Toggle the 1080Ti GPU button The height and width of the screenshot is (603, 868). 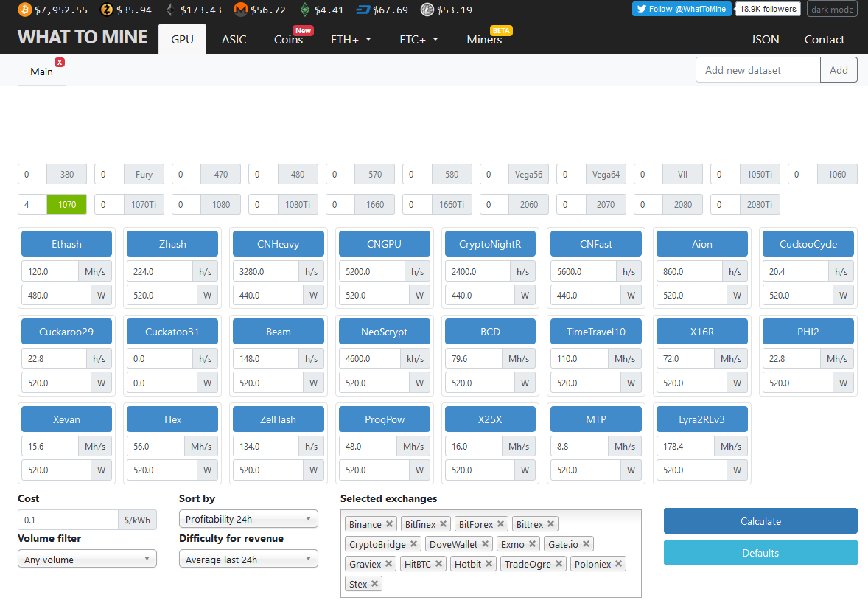point(298,204)
